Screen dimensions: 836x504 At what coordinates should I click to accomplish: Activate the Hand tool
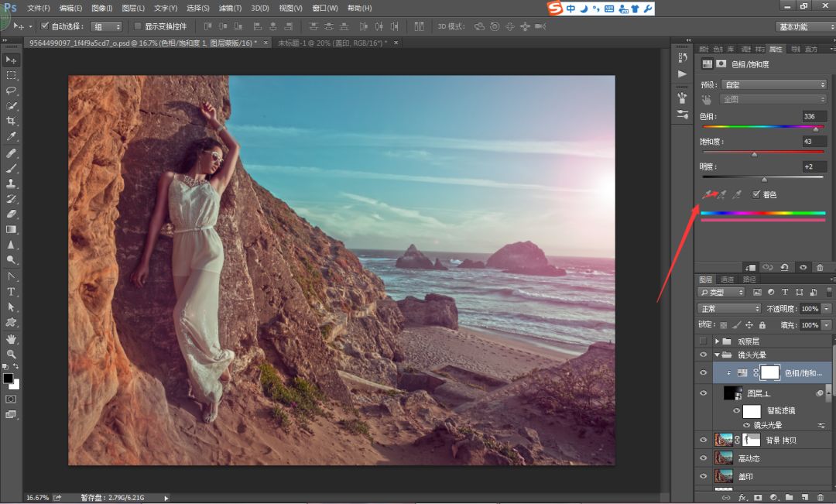tap(12, 338)
